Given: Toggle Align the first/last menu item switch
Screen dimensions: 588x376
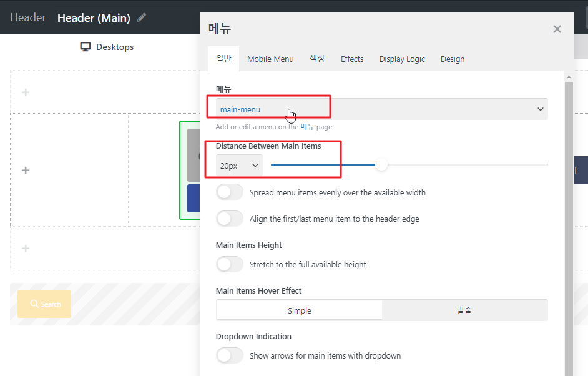Looking at the screenshot, I should point(230,219).
